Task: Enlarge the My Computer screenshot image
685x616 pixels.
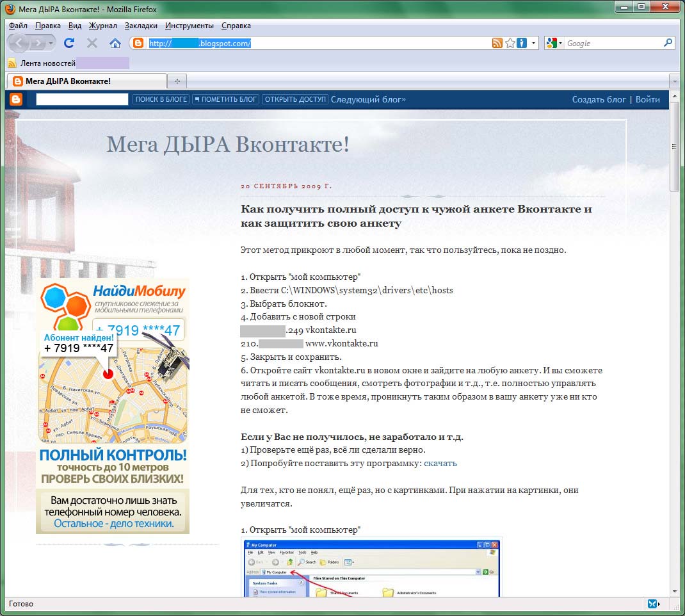Action: tap(372, 567)
